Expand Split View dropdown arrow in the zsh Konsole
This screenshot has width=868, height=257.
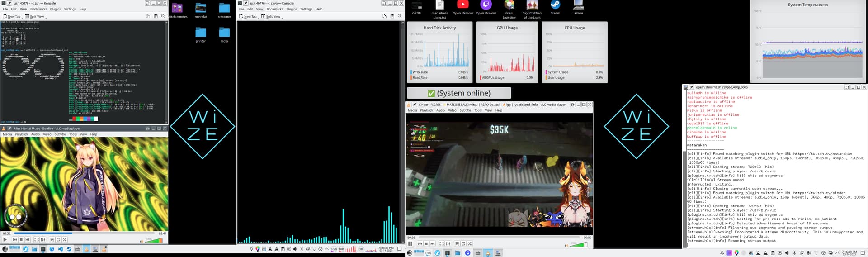coord(46,18)
